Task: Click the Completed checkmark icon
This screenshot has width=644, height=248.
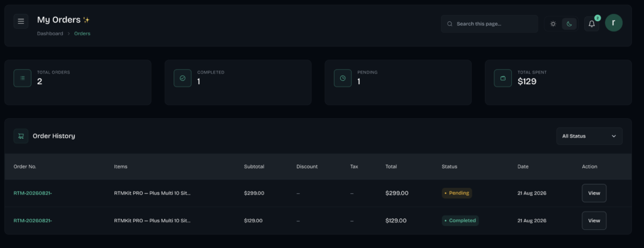Action: [x=182, y=78]
